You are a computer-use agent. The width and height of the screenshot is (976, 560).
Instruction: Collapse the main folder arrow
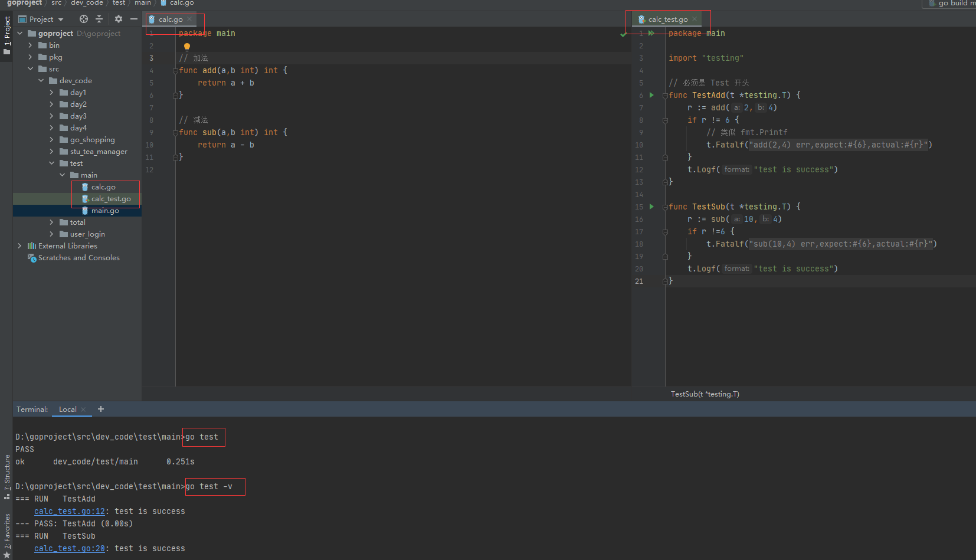[x=63, y=175]
